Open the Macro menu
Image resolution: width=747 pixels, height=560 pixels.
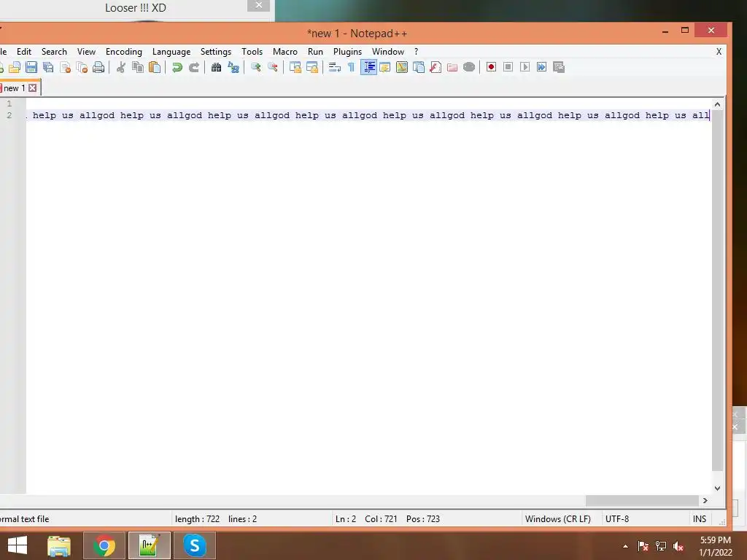(x=285, y=52)
